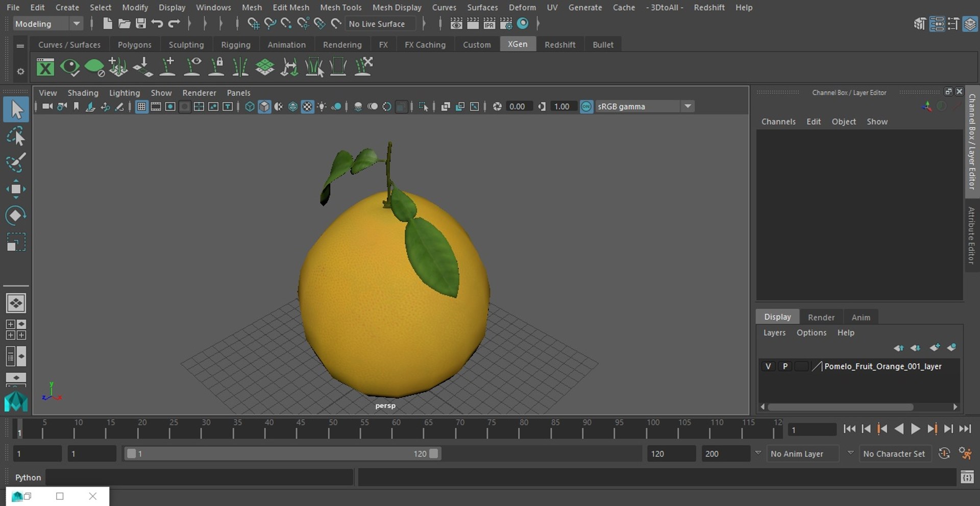Activate the Rotate tool

click(16, 215)
